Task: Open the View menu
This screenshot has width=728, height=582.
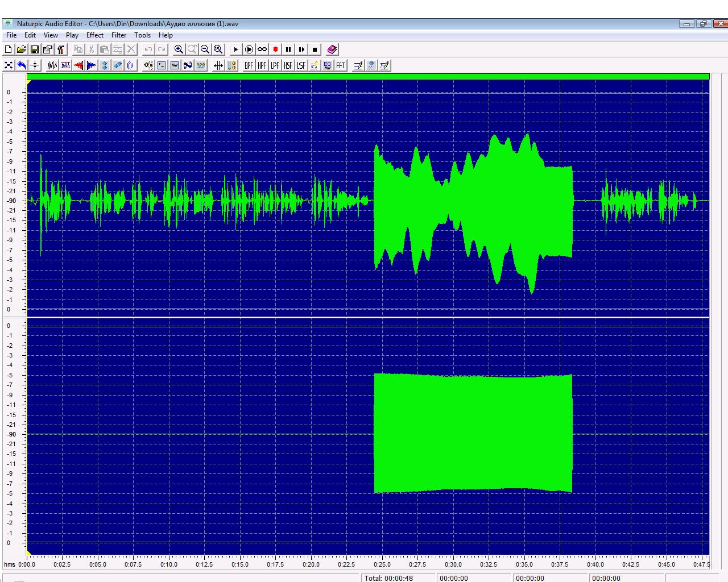Action: (51, 35)
